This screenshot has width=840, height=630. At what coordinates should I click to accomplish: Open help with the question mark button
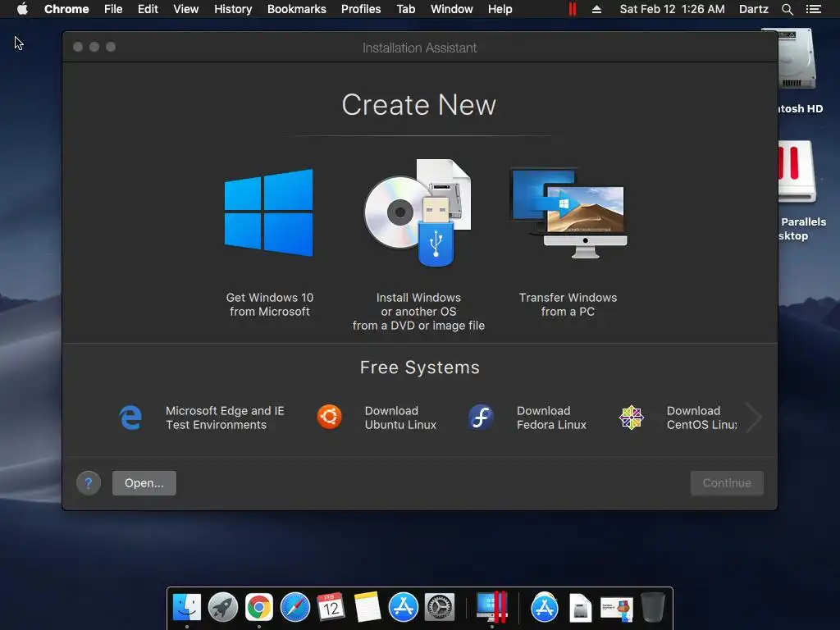pos(89,482)
